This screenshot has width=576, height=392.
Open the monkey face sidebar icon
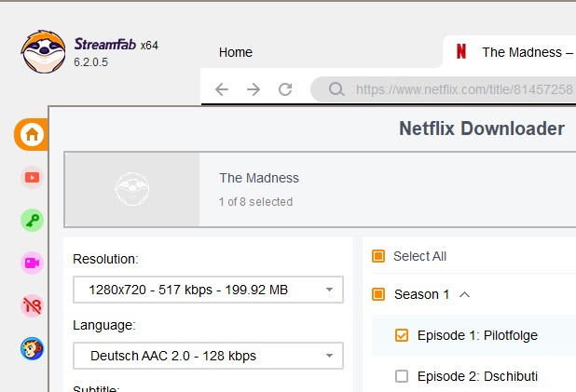32,348
